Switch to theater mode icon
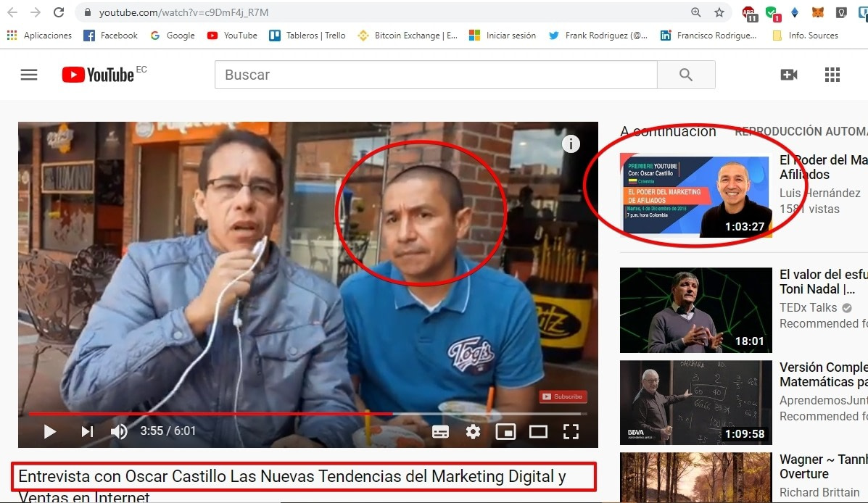This screenshot has width=868, height=503. coord(538,432)
